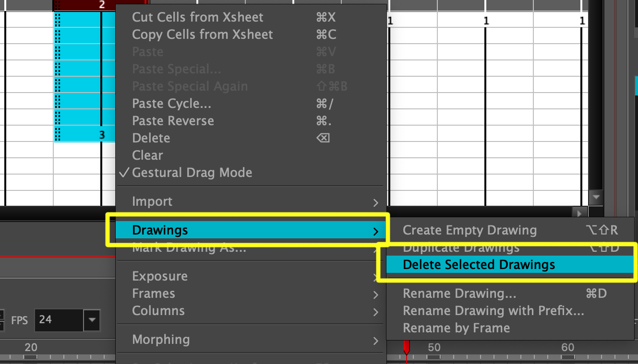Select Create Empty Drawing

click(469, 230)
